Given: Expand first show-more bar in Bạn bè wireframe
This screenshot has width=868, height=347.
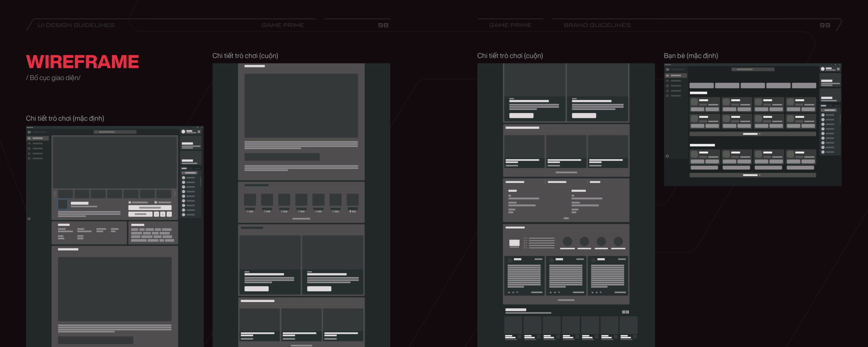Looking at the screenshot, I should (x=753, y=134).
